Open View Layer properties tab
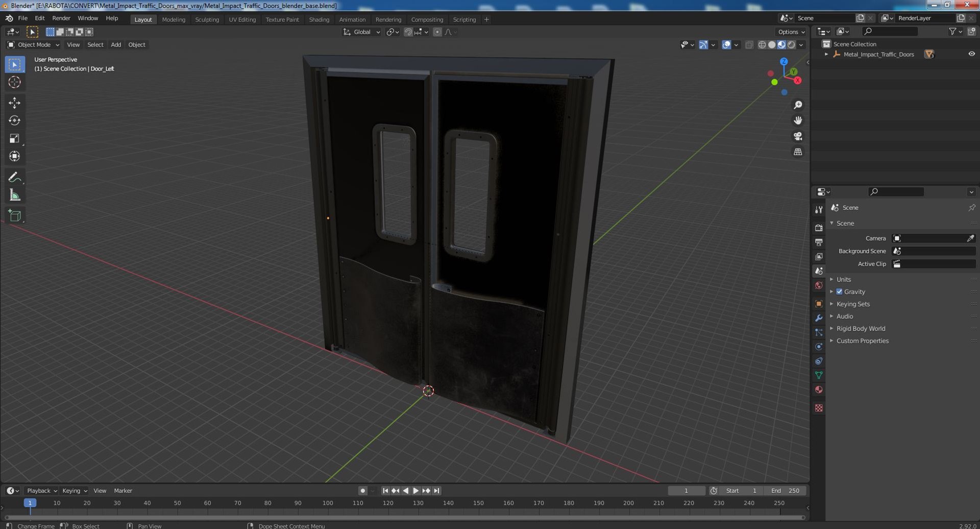 (x=819, y=256)
